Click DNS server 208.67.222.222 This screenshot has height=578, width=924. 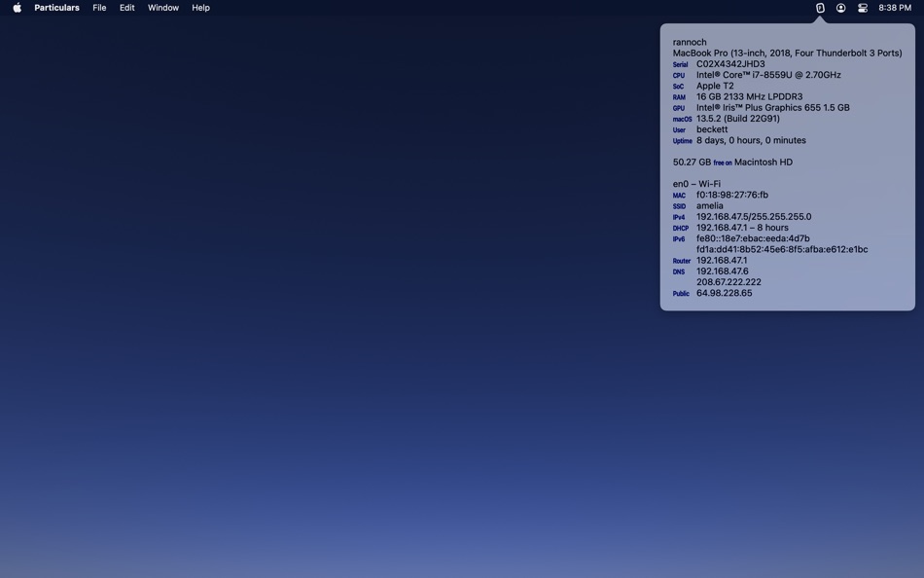click(x=729, y=282)
